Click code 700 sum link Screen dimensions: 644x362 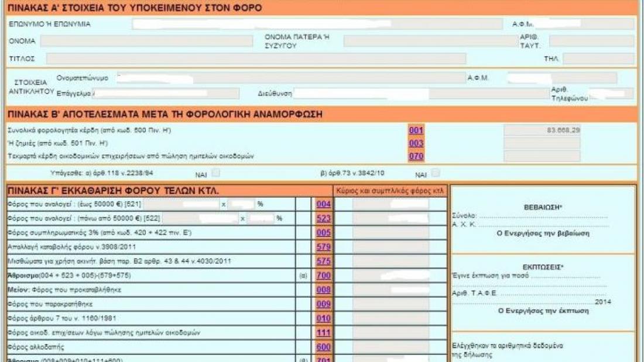point(323,275)
